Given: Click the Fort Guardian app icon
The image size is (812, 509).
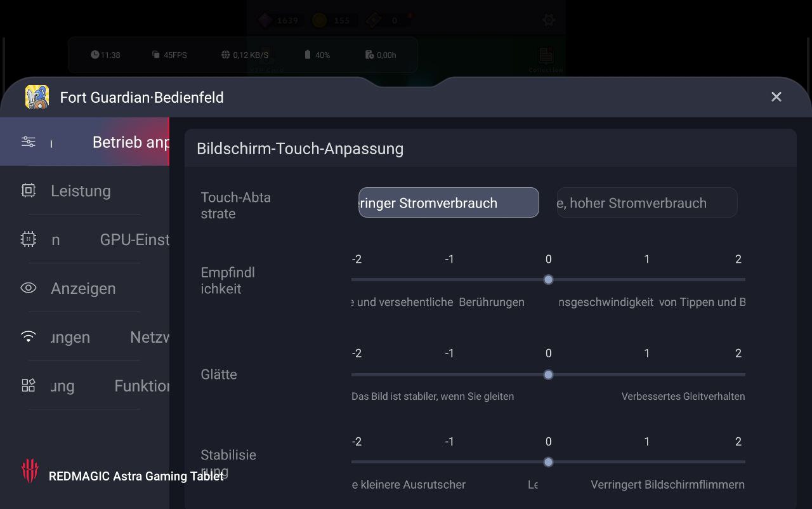Looking at the screenshot, I should 37,97.
